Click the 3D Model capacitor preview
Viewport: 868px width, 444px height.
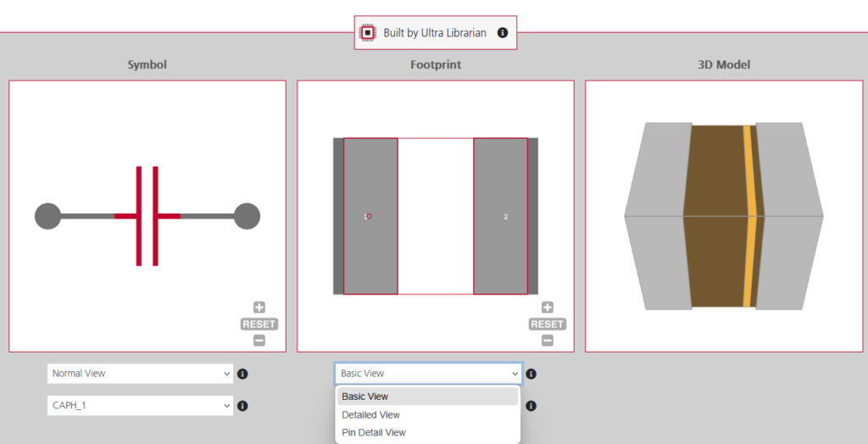(x=723, y=216)
